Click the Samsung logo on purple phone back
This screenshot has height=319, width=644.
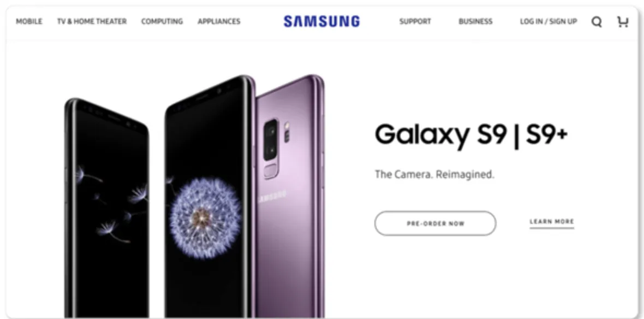pos(273,197)
